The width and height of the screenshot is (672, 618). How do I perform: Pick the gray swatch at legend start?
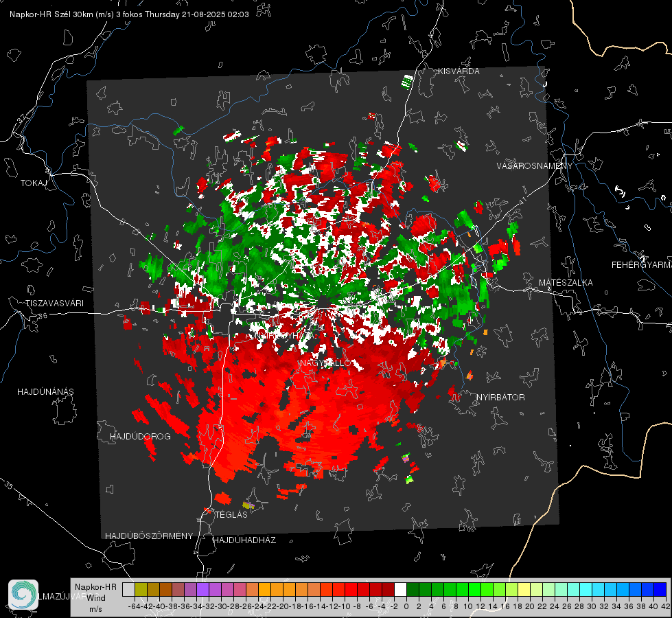pos(128,589)
